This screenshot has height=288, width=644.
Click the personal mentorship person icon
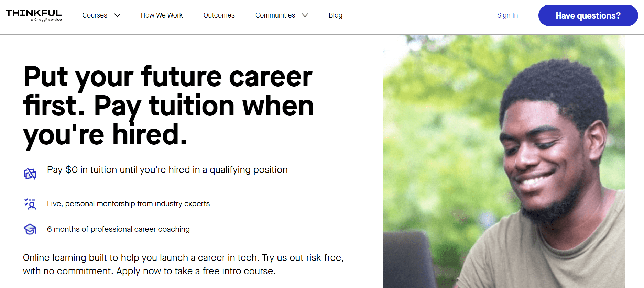[x=30, y=204]
